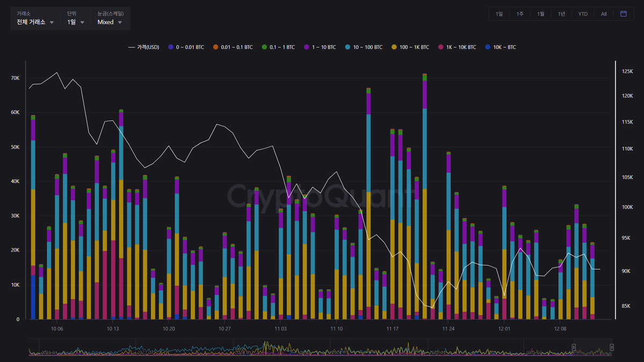Click the 11 24 date axis label
Screen dimensions: 644x362
[x=449, y=328]
